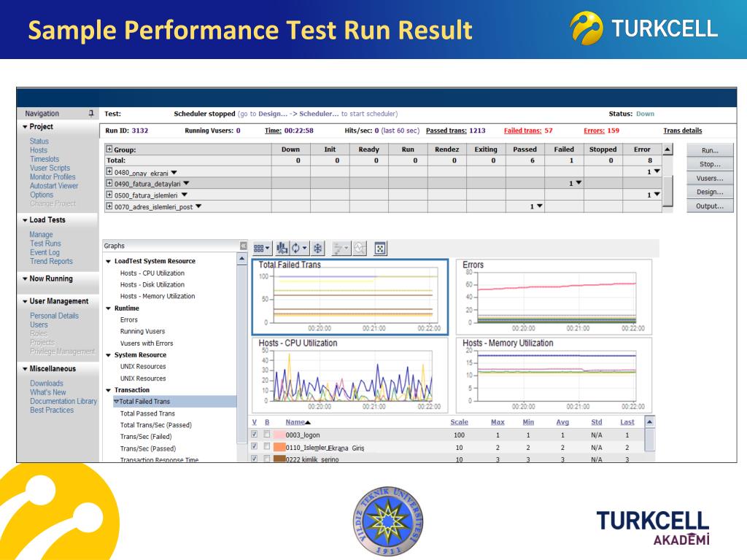
Task: Select Running Vusers graph item
Action: 142,332
